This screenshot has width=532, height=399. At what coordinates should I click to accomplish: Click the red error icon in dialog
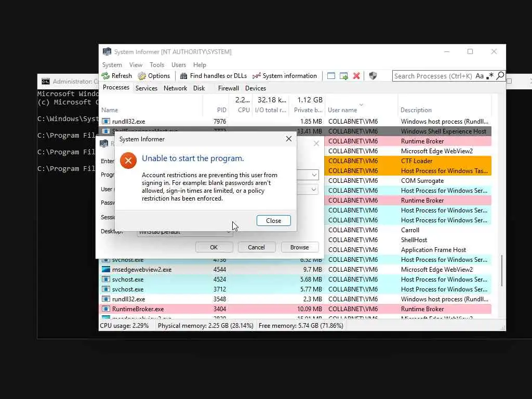point(128,161)
